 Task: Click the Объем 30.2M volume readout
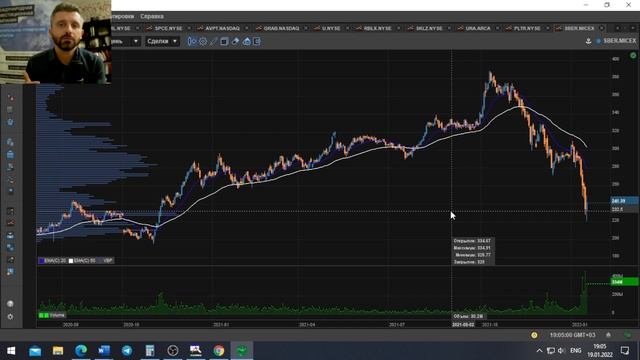tap(468, 316)
